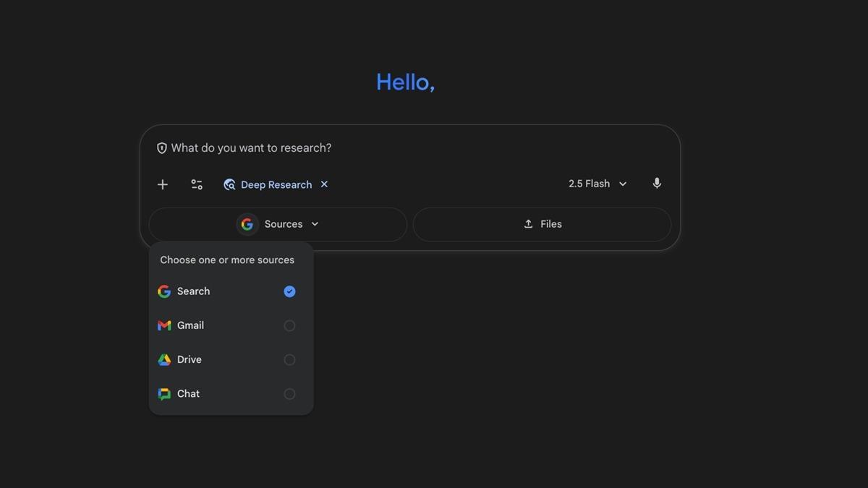Open the 2.5 Flash model dropdown

tap(590, 184)
